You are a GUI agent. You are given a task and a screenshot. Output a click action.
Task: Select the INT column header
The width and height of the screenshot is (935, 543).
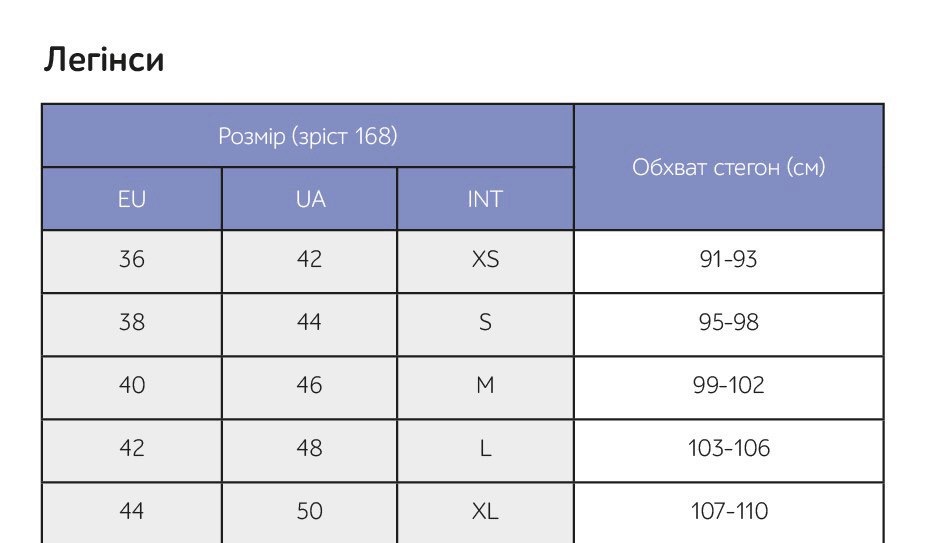485,199
